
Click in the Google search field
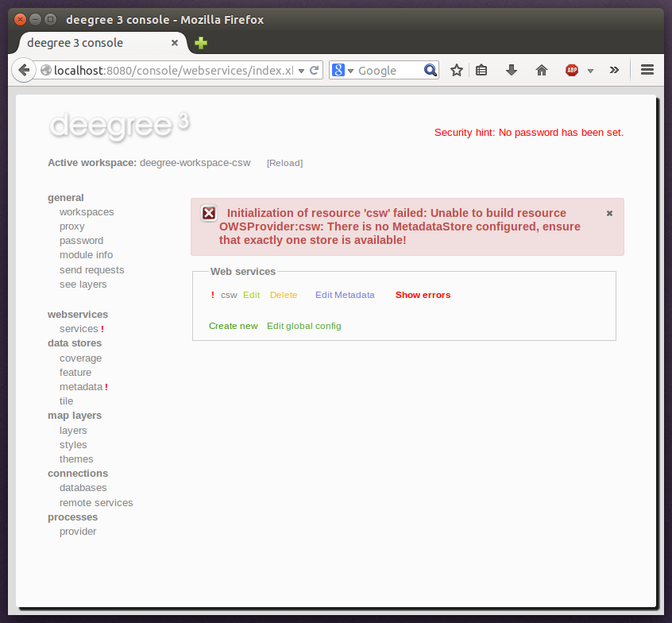(x=388, y=70)
